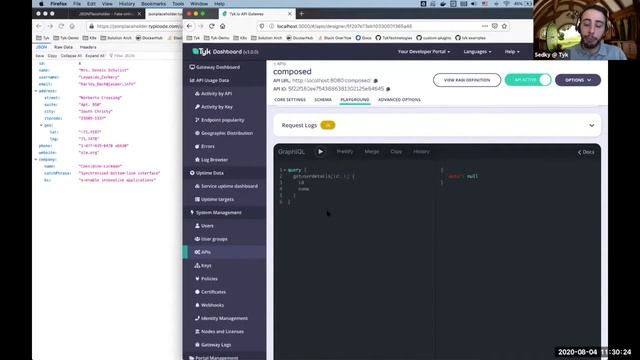Image resolution: width=640 pixels, height=360 pixels.
Task: Open the Options dropdown button
Action: (578, 80)
